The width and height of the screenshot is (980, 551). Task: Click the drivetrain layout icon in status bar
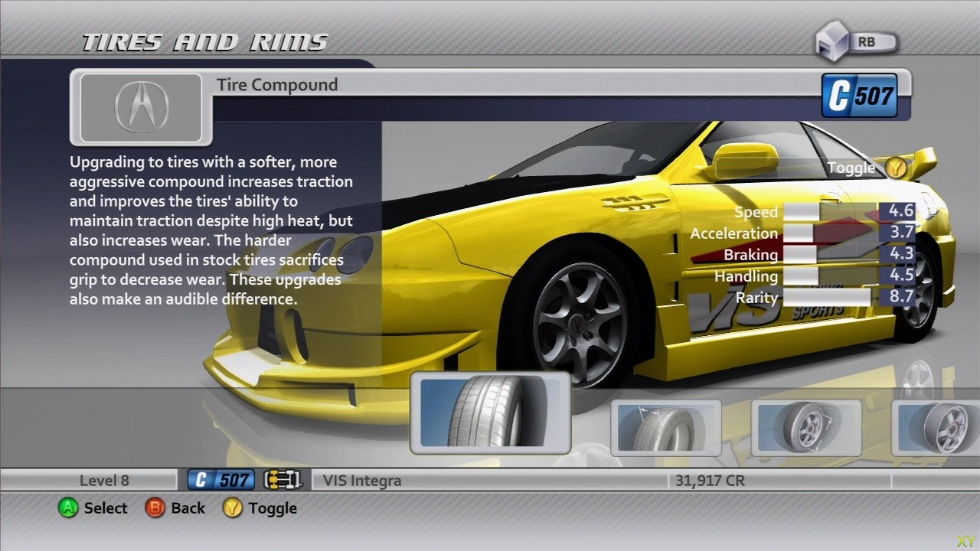coord(283,481)
